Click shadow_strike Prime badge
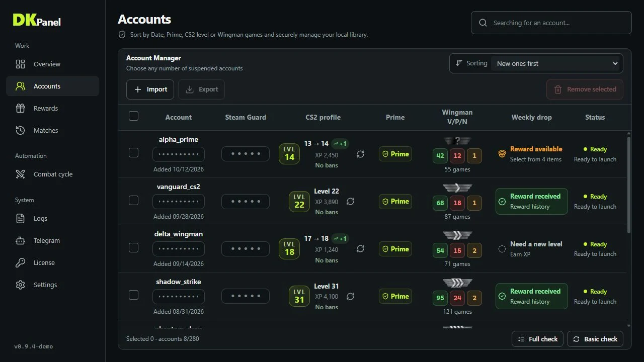The image size is (644, 362). click(395, 296)
